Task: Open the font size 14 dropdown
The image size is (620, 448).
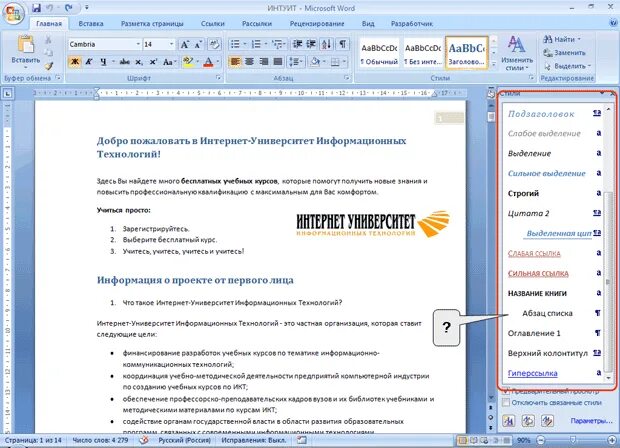Action: coord(171,44)
